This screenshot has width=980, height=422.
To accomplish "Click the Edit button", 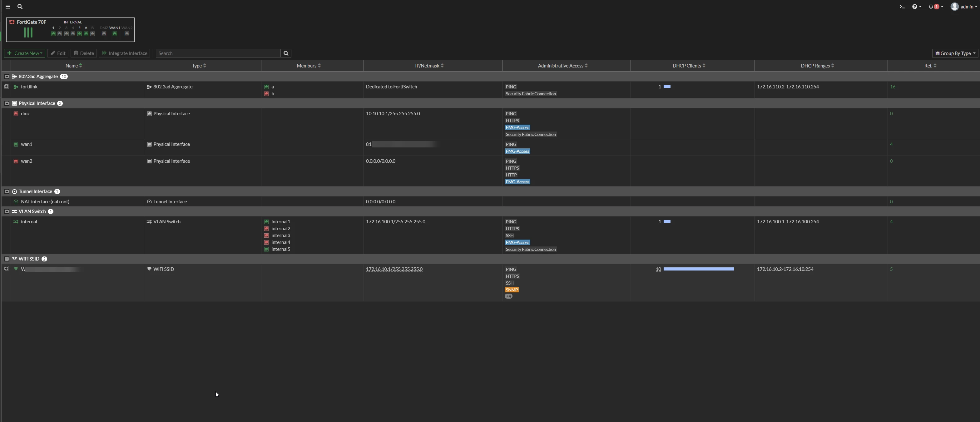I will 58,53.
